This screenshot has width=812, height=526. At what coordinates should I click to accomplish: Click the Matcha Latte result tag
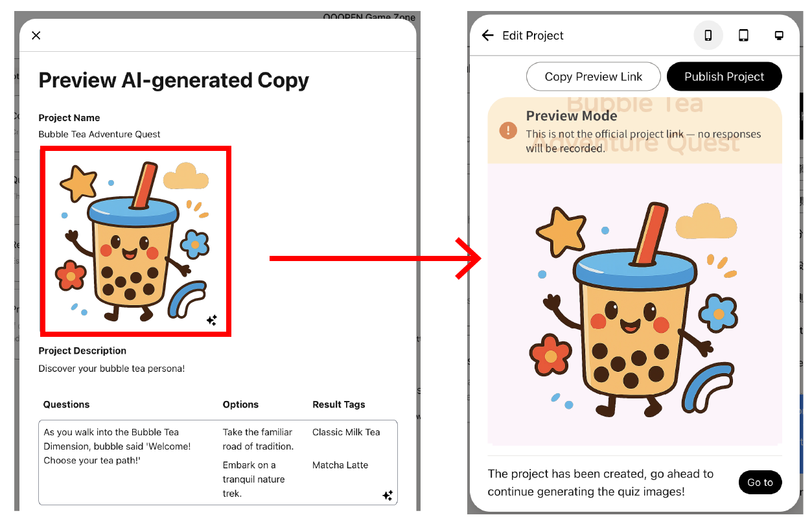click(x=340, y=465)
